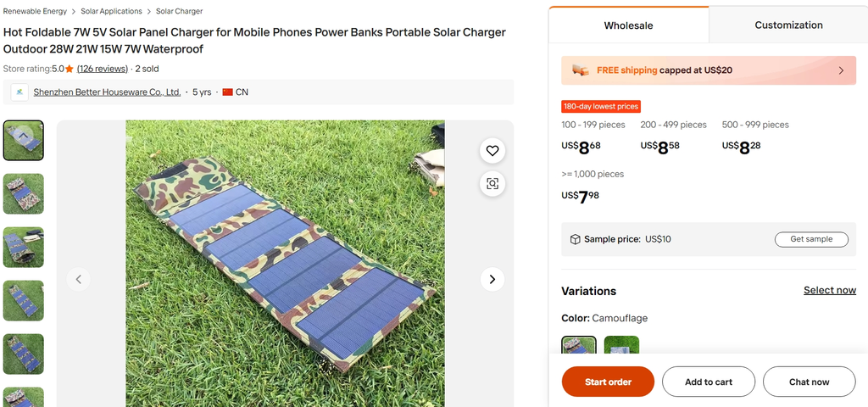Viewport: 868px width, 407px height.
Task: Select the second color variation swatch
Action: [x=621, y=347]
